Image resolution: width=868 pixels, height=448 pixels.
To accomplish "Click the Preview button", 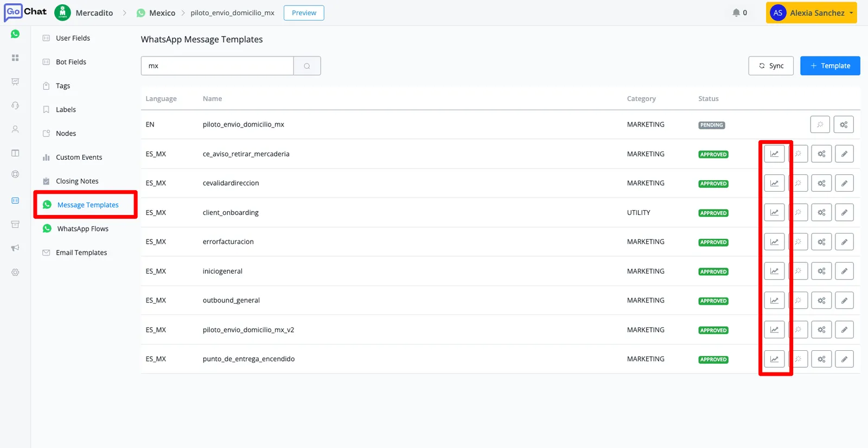I will point(304,12).
